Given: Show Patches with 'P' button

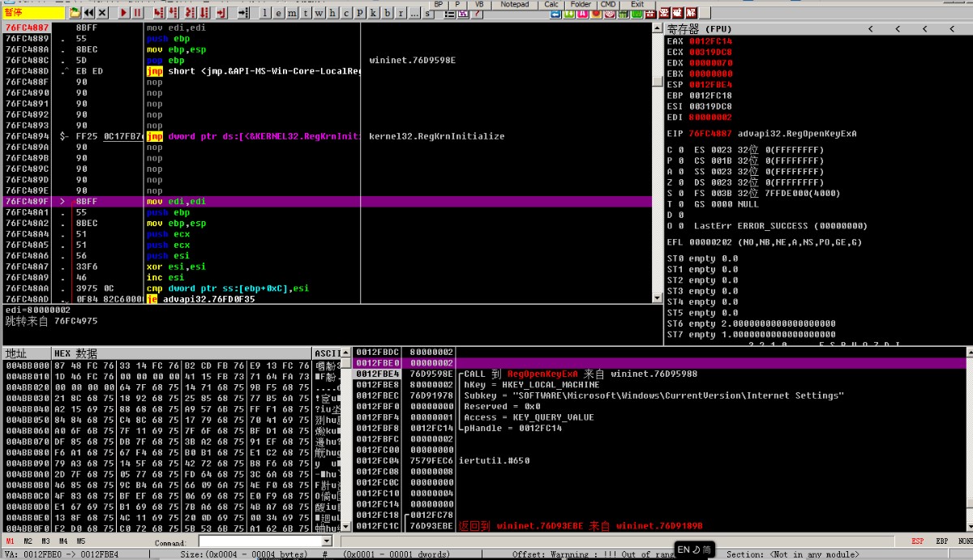Looking at the screenshot, I should (x=359, y=13).
